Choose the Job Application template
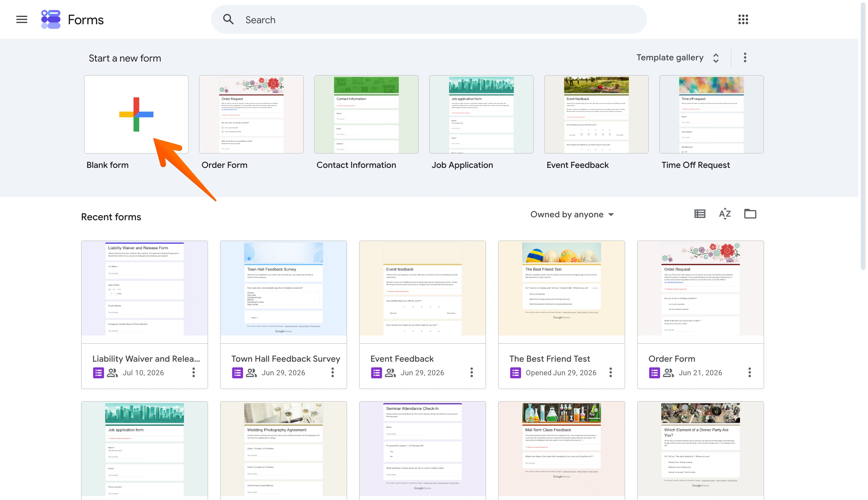This screenshot has height=500, width=868. point(481,114)
